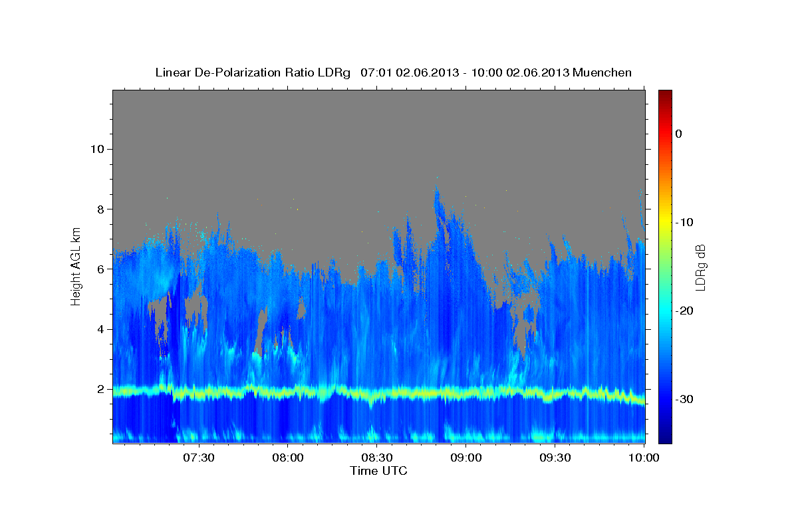This screenshot has height=532, width=798.
Task: Click the "Time UTC" axis label
Action: tap(378, 471)
